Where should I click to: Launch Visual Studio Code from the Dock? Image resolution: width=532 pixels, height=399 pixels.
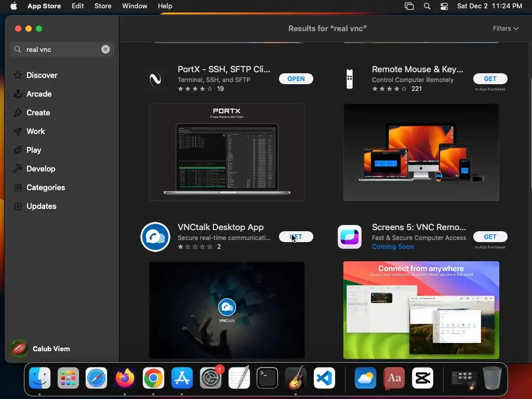(x=324, y=378)
